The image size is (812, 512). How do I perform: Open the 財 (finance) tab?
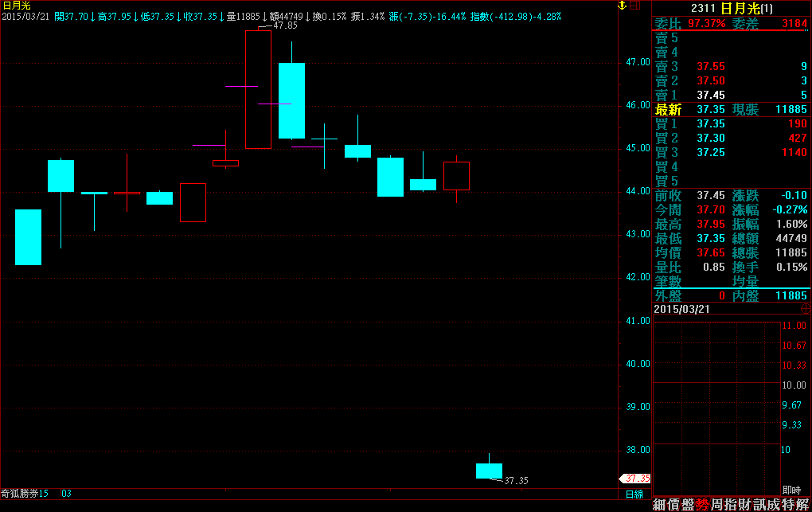(x=744, y=504)
